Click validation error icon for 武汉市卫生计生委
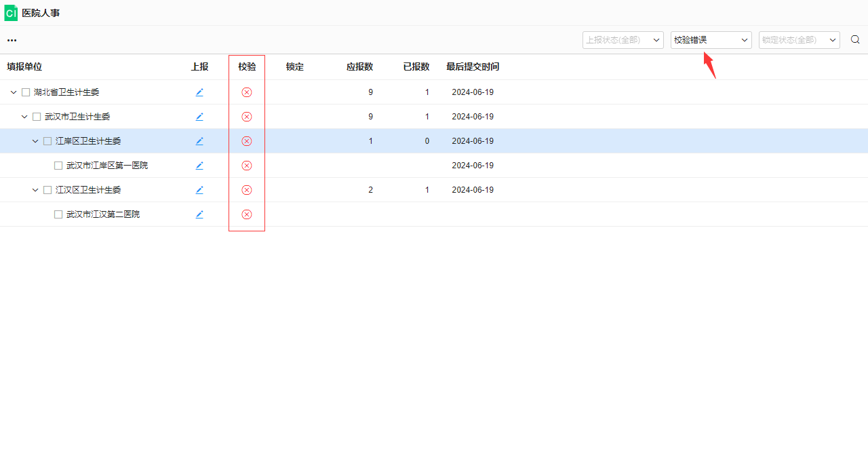Screen dimensions: 868x475 247,117
